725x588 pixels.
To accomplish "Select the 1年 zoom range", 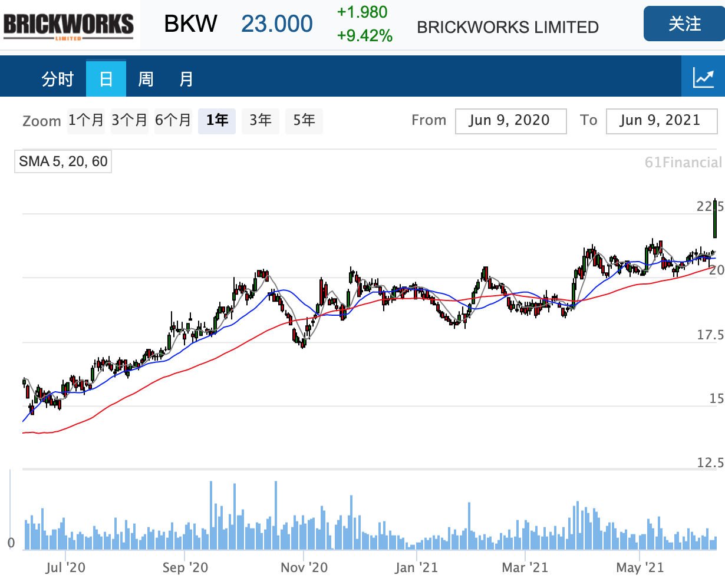I will point(217,120).
